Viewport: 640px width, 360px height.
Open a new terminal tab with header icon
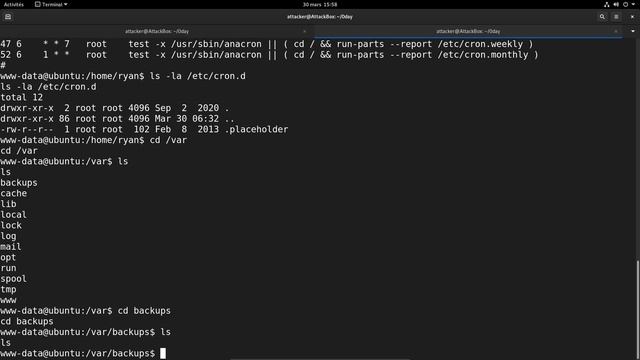tap(8, 17)
